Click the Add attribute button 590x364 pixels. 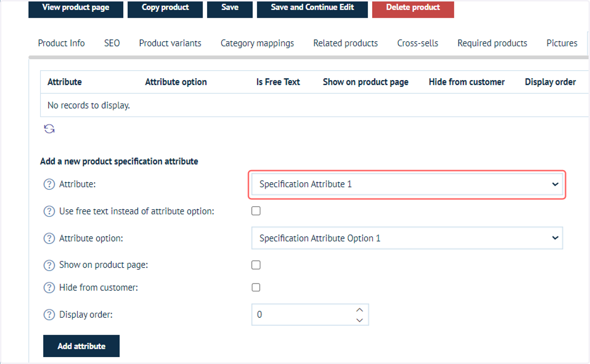tap(82, 346)
